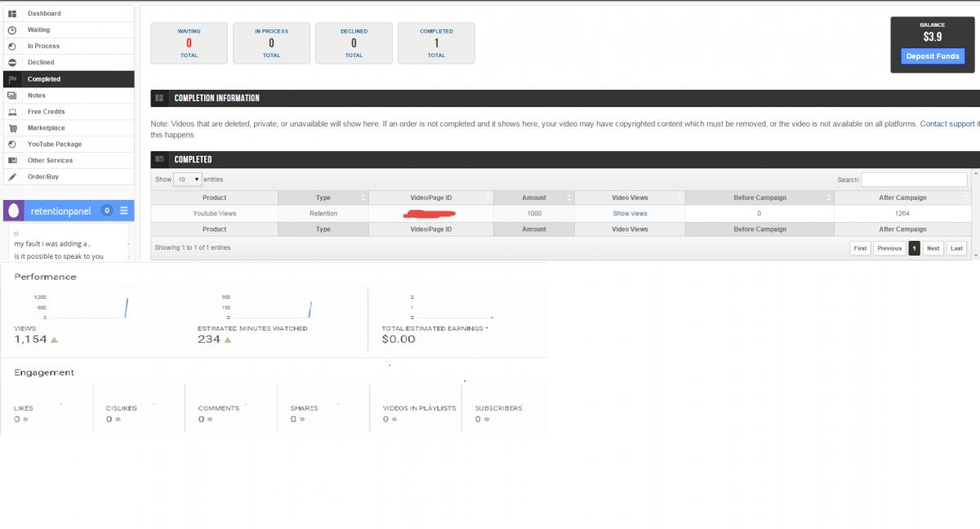980x529 pixels.
Task: Select the 234 estimated minutes watched figure
Action: (x=208, y=340)
